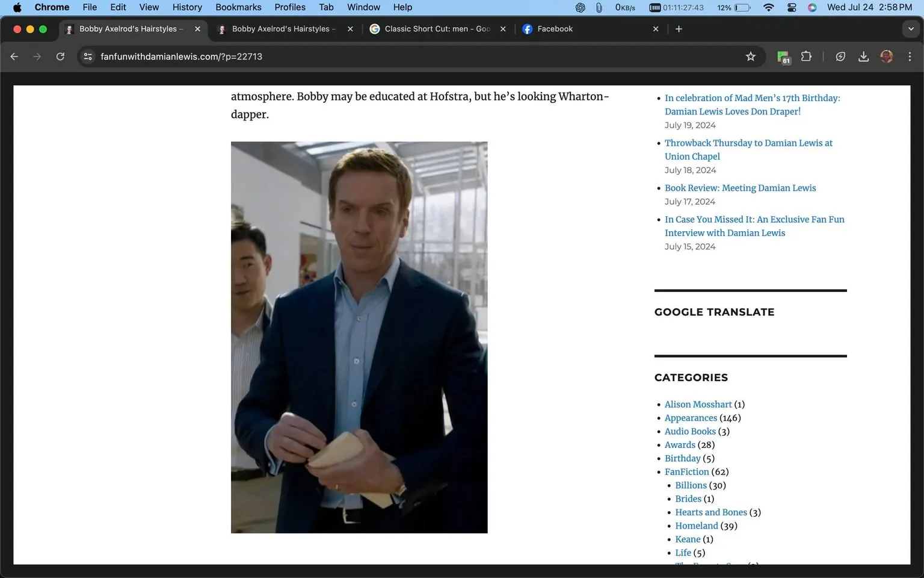Click the Wi-Fi icon in menu bar
924x578 pixels.
pos(768,7)
